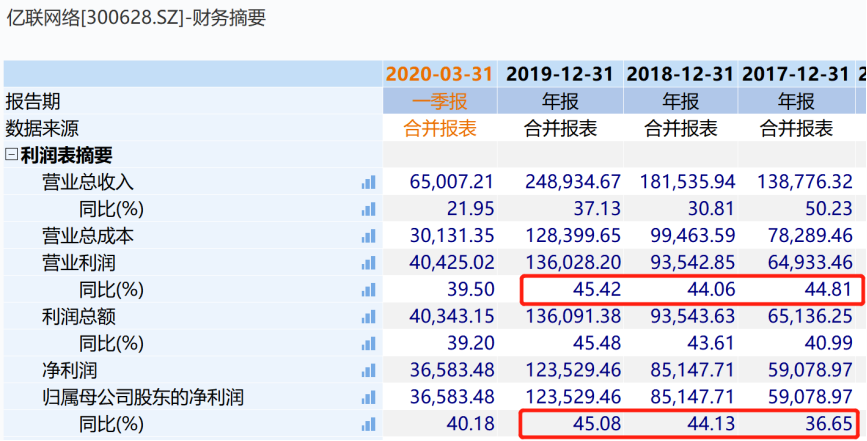Click the orange 合并报表 cell
This screenshot has width=867, height=441.
(x=440, y=128)
